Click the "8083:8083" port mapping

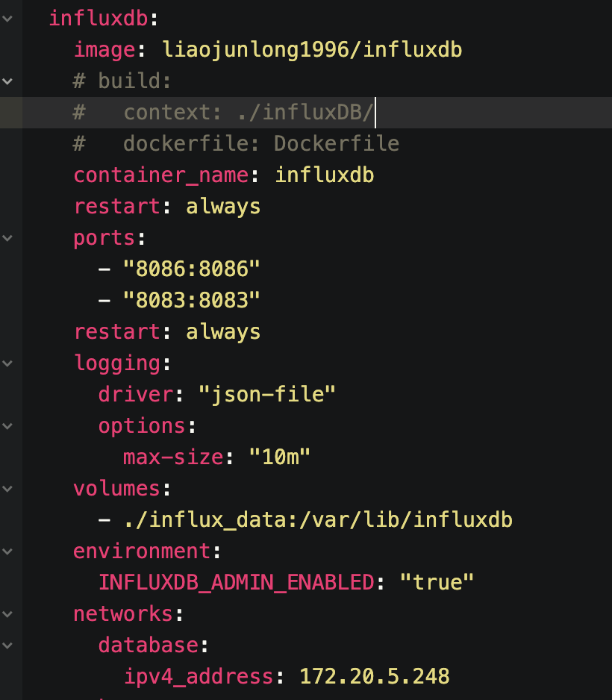[192, 301]
